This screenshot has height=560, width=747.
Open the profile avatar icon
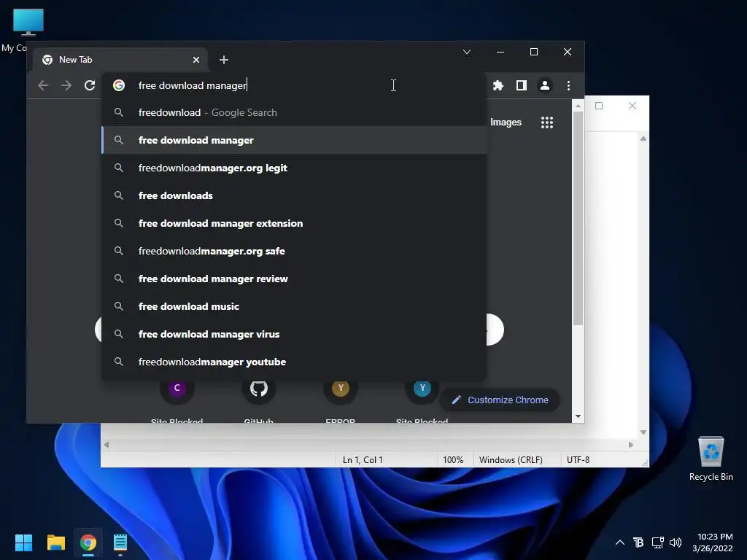(544, 85)
